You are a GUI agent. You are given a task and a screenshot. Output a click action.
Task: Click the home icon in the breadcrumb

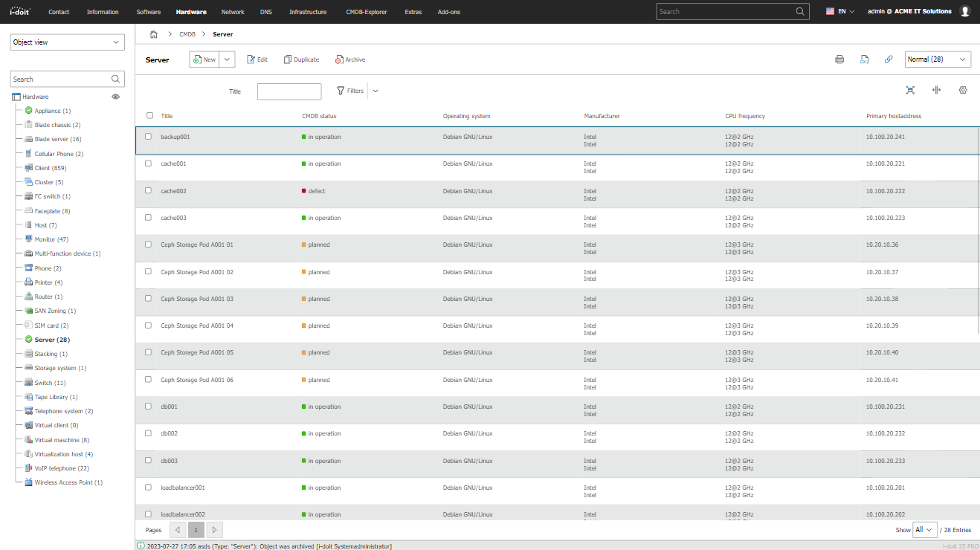pos(154,34)
